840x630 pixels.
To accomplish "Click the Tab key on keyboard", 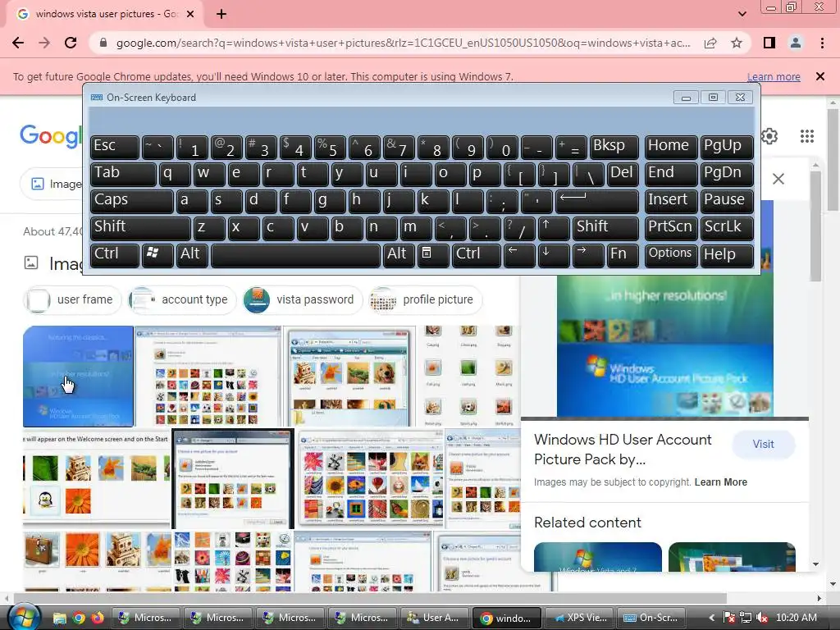I will (123, 173).
